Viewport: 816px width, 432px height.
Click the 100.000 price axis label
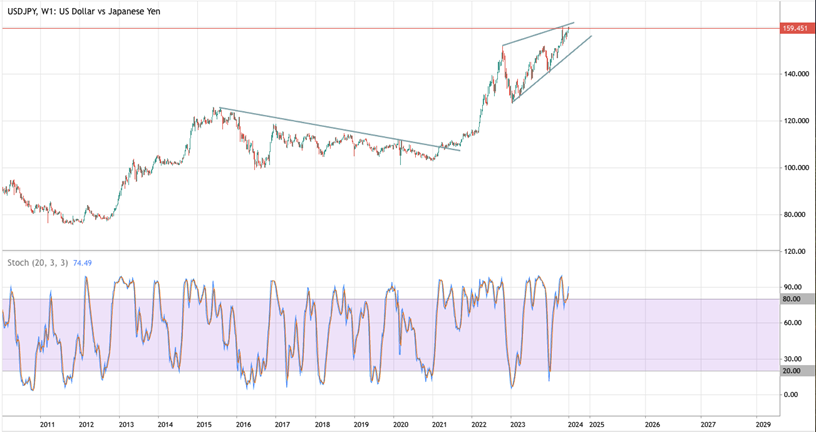tap(795, 168)
